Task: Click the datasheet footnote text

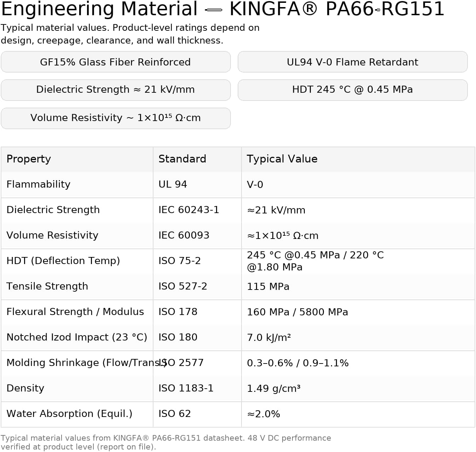Action: tap(166, 442)
